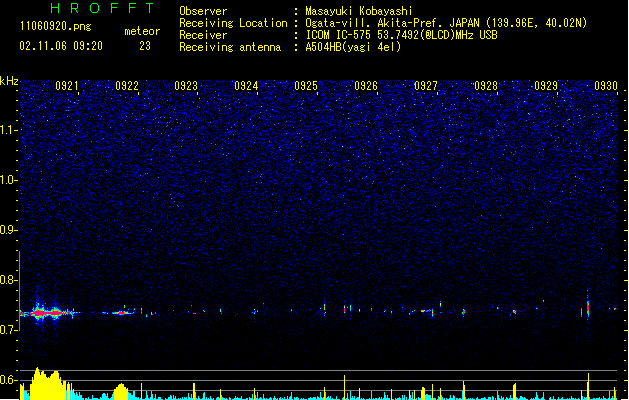Viewport: 629px width, 400px height.
Task: Click the large red meteor echo near 0921
Action: [x=46, y=312]
